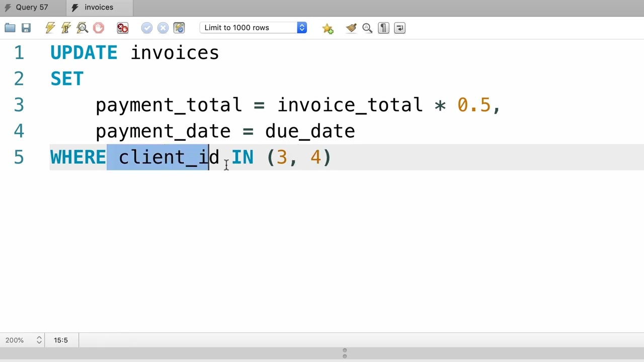Screen dimensions: 644x362
Task: Open the Limit to 1000 rows dropdown
Action: pos(253,28)
